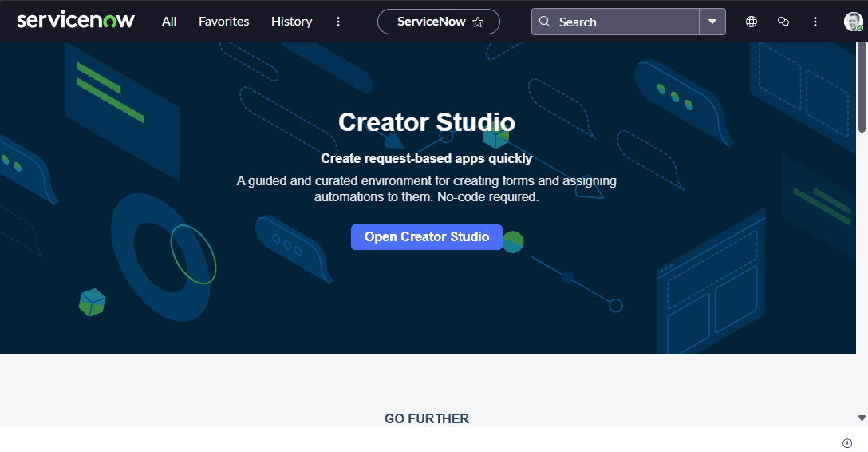Open more menus vertical dots beside History

338,22
